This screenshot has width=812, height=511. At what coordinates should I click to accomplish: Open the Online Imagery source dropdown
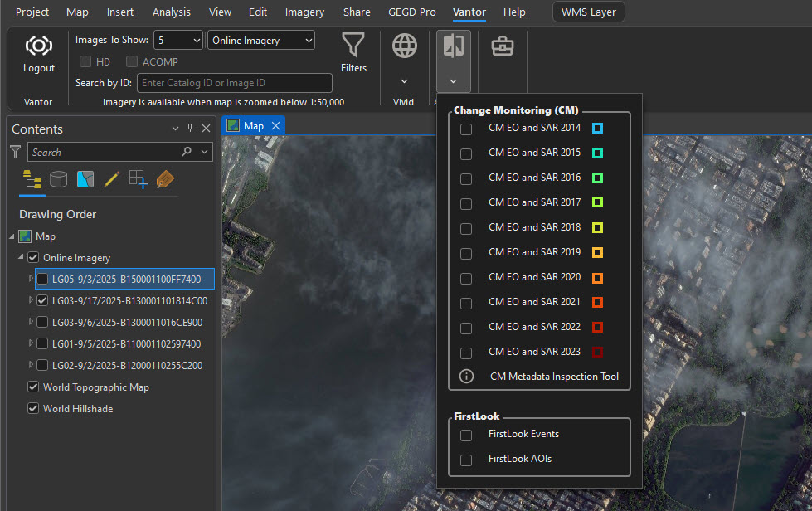click(x=261, y=41)
